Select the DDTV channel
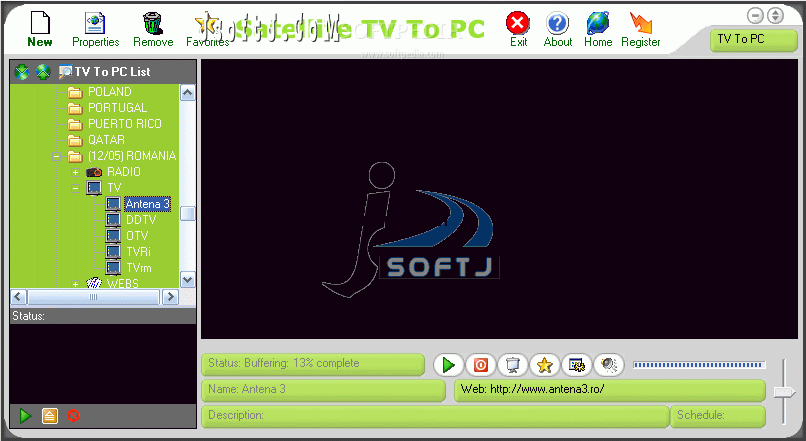 [x=141, y=220]
